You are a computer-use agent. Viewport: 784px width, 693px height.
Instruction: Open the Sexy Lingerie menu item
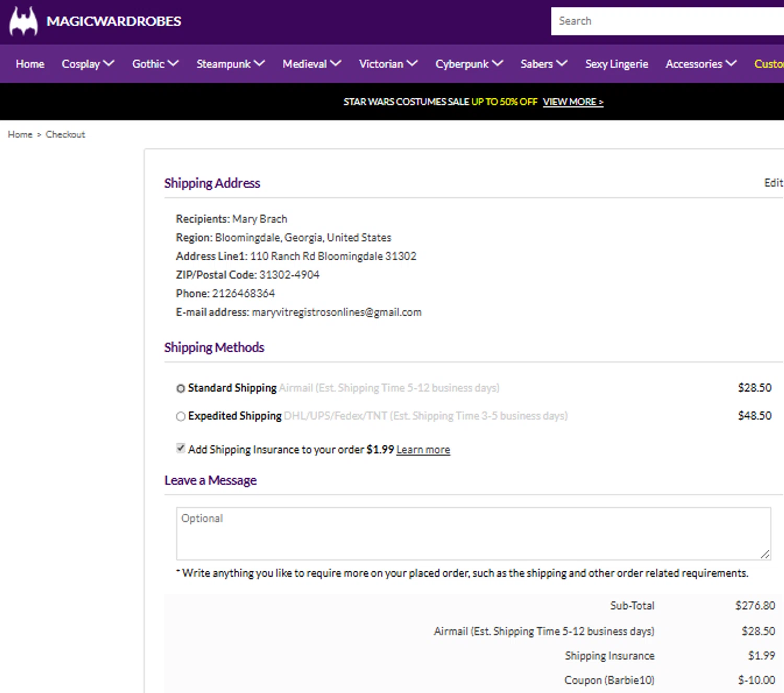tap(617, 64)
